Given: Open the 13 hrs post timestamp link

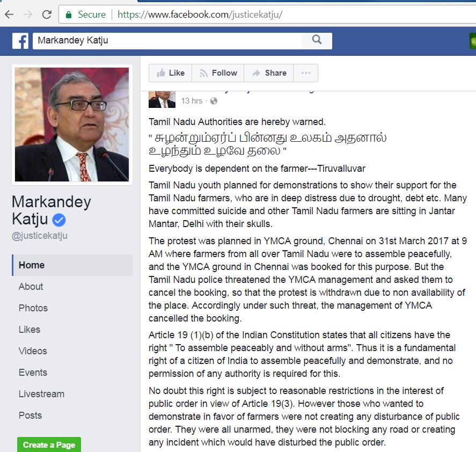Looking at the screenshot, I should [x=192, y=101].
